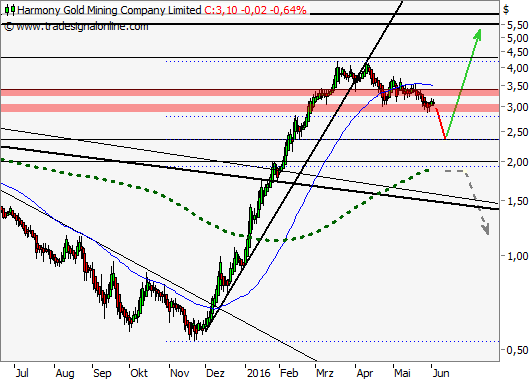Click the -0,64% change value
Viewport: 531px width, 380px height.
[x=288, y=10]
